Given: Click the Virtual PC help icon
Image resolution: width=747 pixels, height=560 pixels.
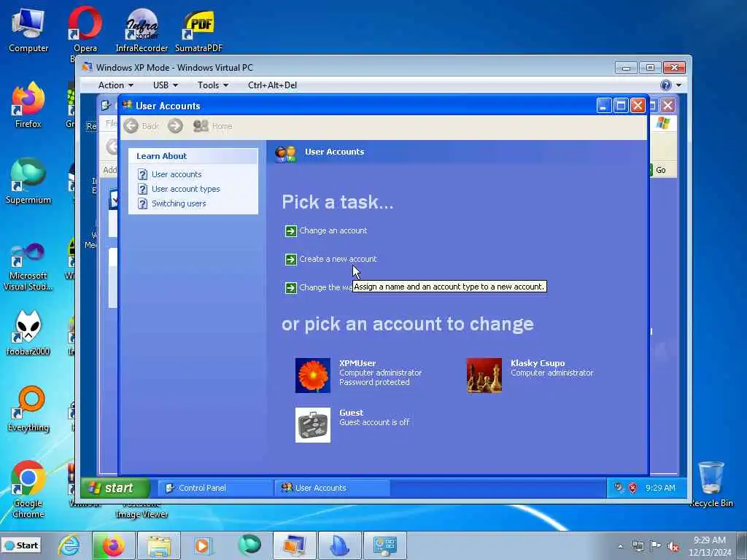Looking at the screenshot, I should point(666,85).
